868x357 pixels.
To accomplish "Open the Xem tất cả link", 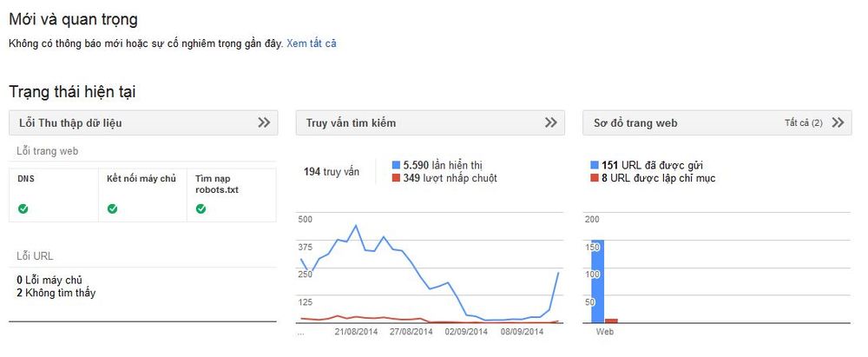I will click(x=311, y=43).
